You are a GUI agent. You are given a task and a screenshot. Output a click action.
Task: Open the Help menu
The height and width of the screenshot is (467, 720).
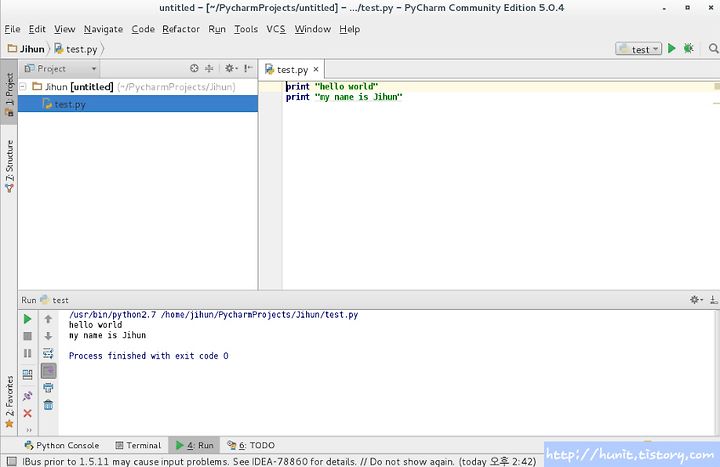(x=349, y=29)
